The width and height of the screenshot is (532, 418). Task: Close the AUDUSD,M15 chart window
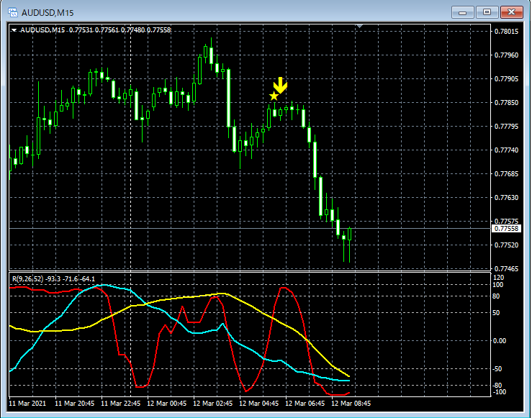(x=512, y=12)
